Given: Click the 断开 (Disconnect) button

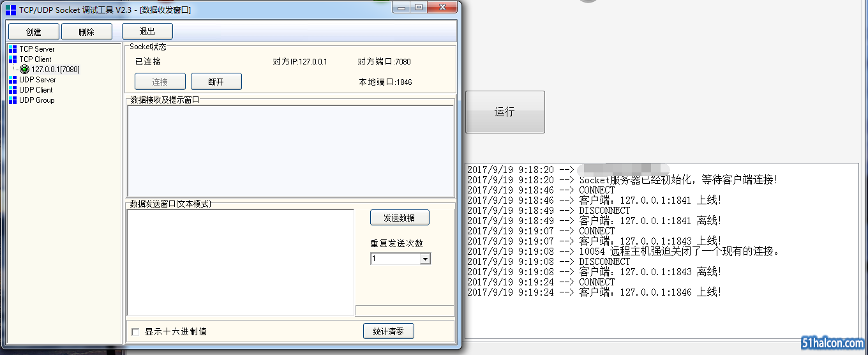Looking at the screenshot, I should click(x=216, y=82).
